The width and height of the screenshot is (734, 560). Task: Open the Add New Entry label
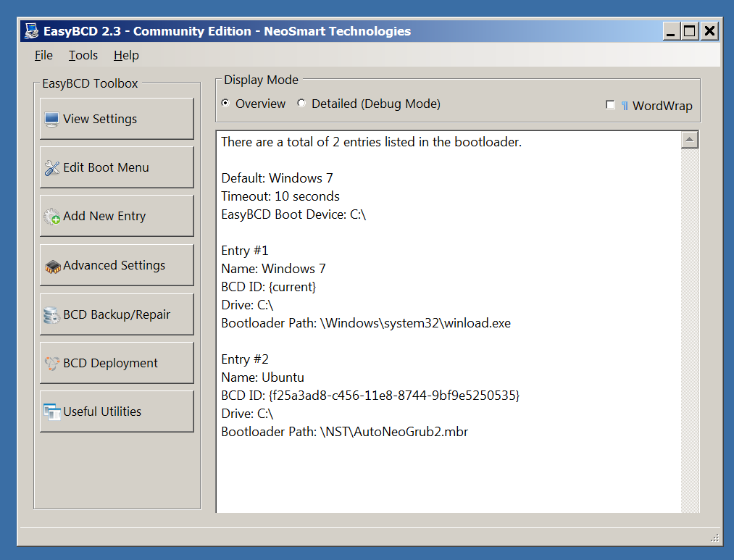pyautogui.click(x=104, y=216)
